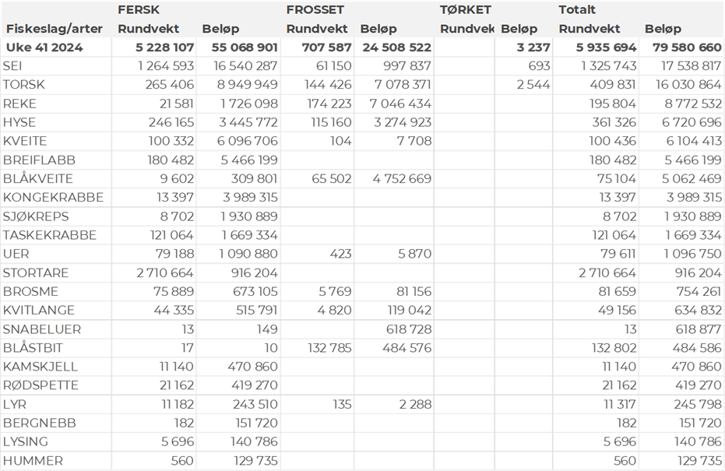Click Beløp header under FROSSET

(380, 29)
